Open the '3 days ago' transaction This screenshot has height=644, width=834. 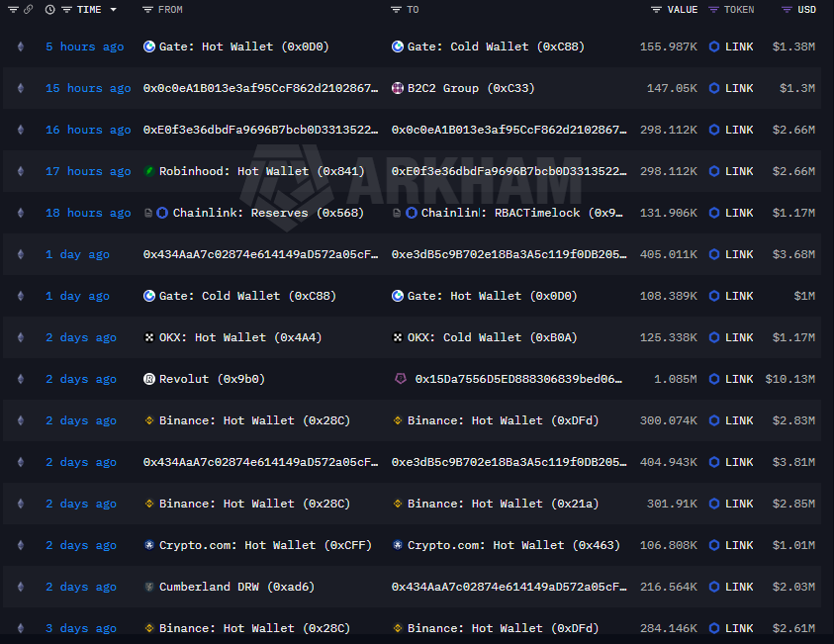81,628
